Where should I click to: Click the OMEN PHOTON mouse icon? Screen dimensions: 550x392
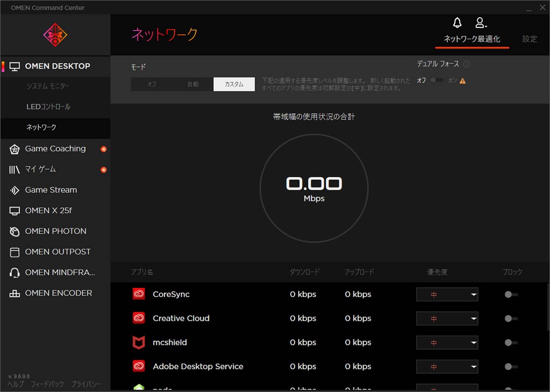point(15,232)
